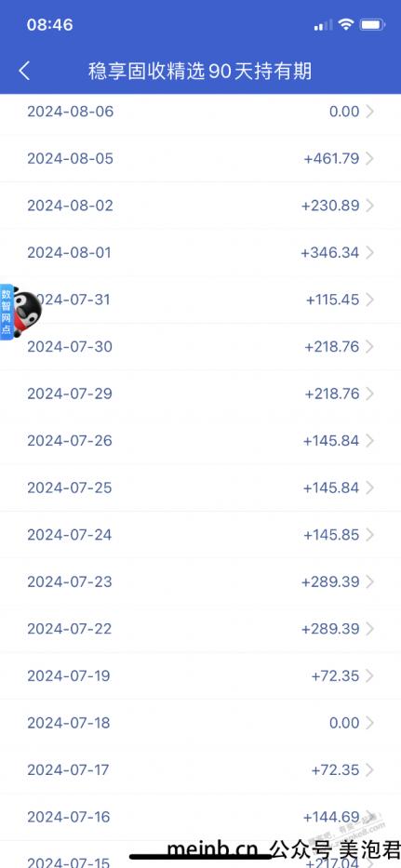Image resolution: width=401 pixels, height=868 pixels.
Task: Open the 2024-08-01 earnings record
Action: [x=201, y=253]
